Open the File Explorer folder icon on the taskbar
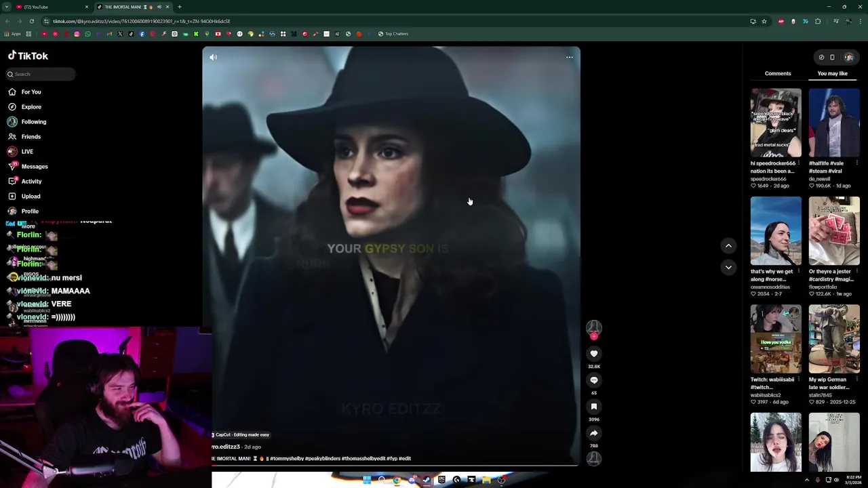868x488 pixels. pos(486,480)
